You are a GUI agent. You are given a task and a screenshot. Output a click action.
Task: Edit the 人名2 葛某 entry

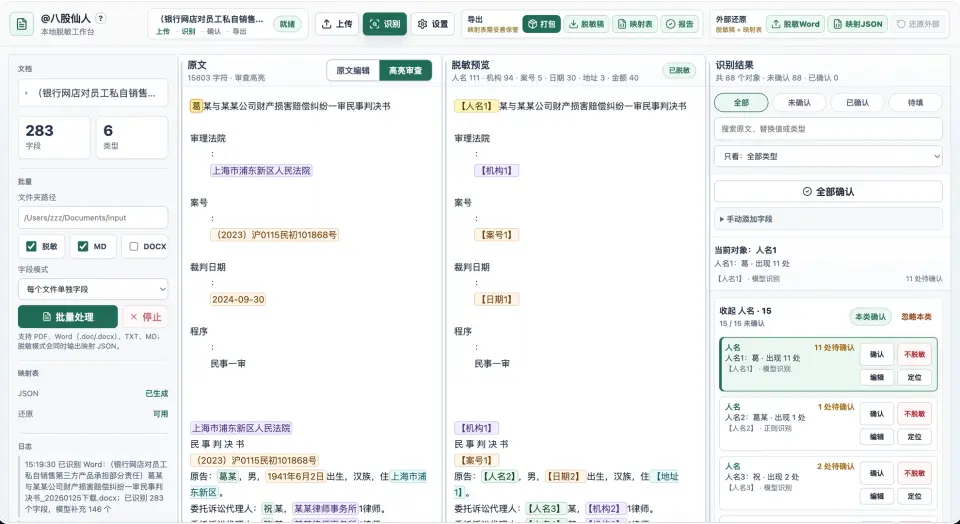tap(877, 436)
